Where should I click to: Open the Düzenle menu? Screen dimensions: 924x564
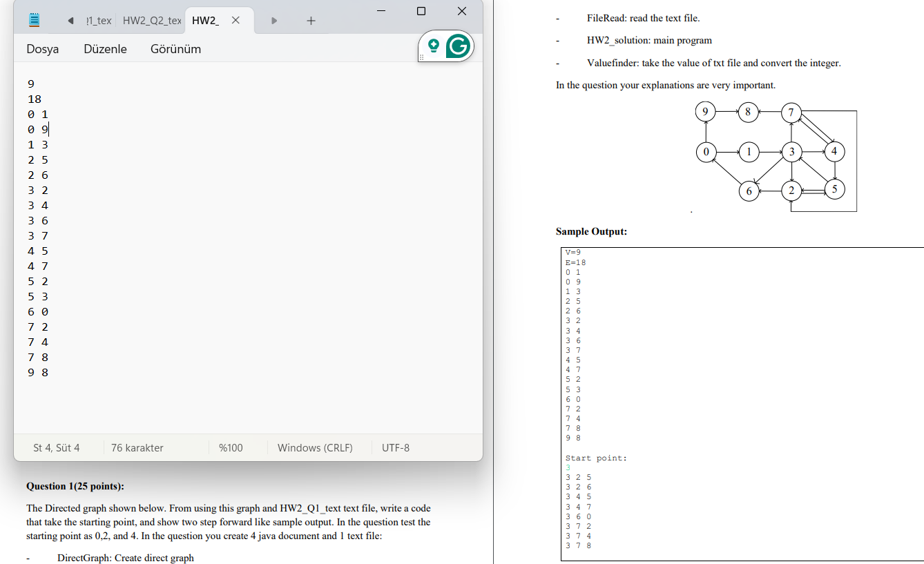(105, 49)
